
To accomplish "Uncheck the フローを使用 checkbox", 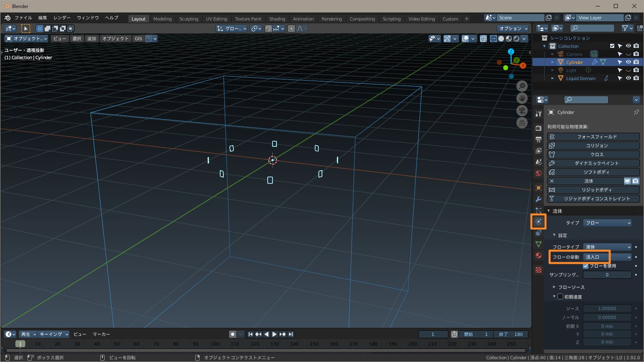I will click(586, 266).
